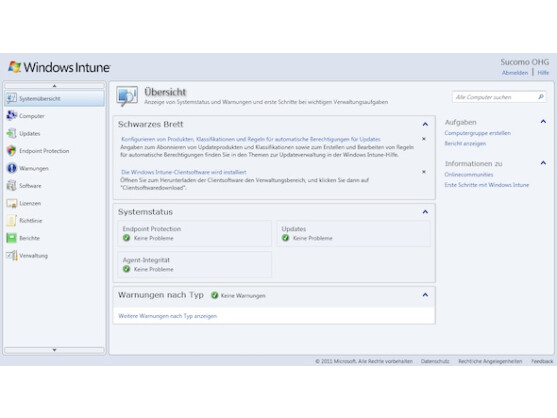
Task: Click green check under Endpoint Protection status
Action: 126,238
